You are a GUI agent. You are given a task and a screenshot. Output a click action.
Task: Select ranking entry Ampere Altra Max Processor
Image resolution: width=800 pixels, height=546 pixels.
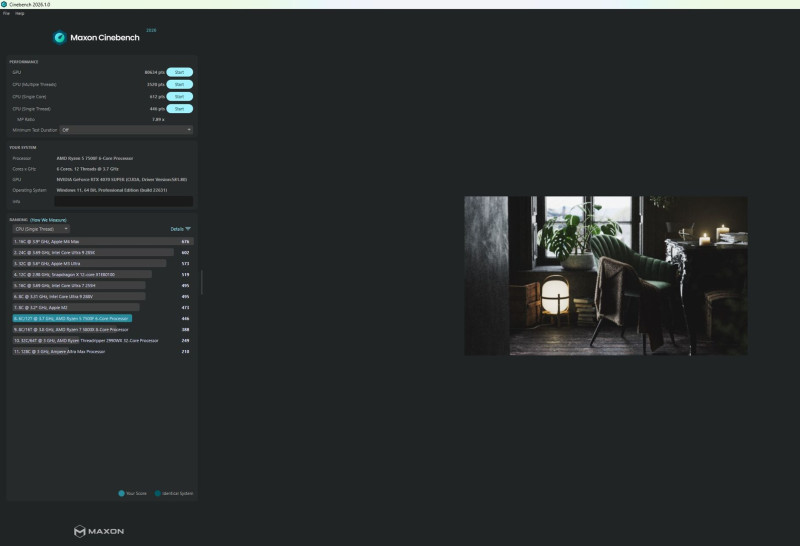click(103, 352)
